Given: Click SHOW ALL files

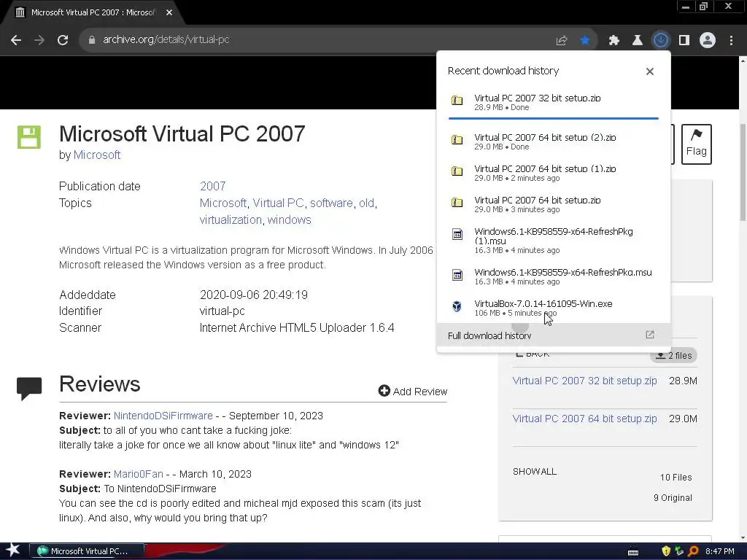Looking at the screenshot, I should coord(535,472).
